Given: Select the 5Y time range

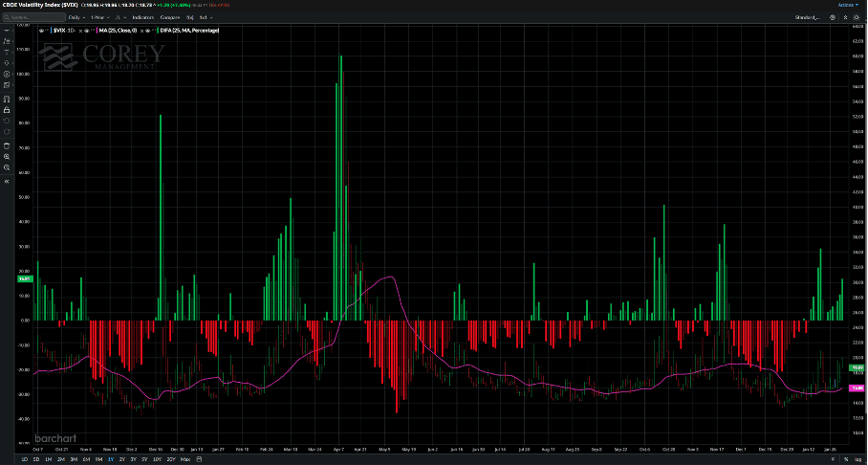Looking at the screenshot, I should 144,459.
